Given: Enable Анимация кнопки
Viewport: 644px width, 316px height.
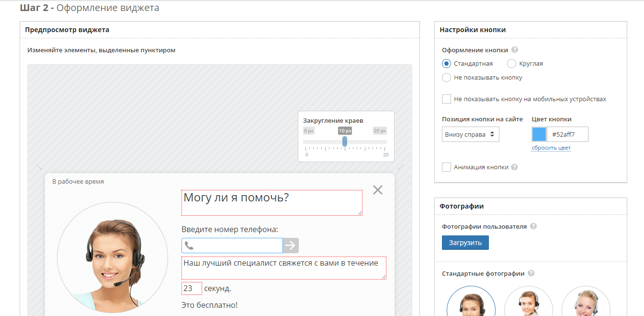Looking at the screenshot, I should pyautogui.click(x=446, y=167).
